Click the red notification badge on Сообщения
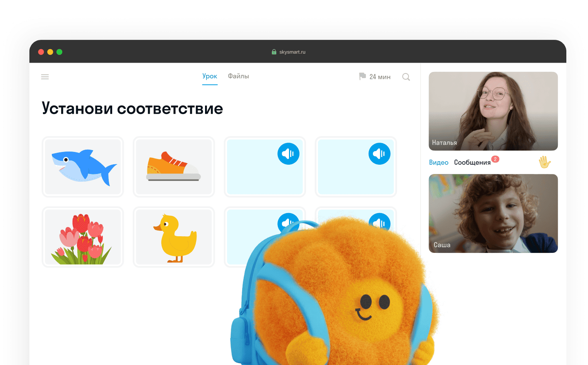Image resolution: width=588 pixels, height=365 pixels. [x=495, y=159]
